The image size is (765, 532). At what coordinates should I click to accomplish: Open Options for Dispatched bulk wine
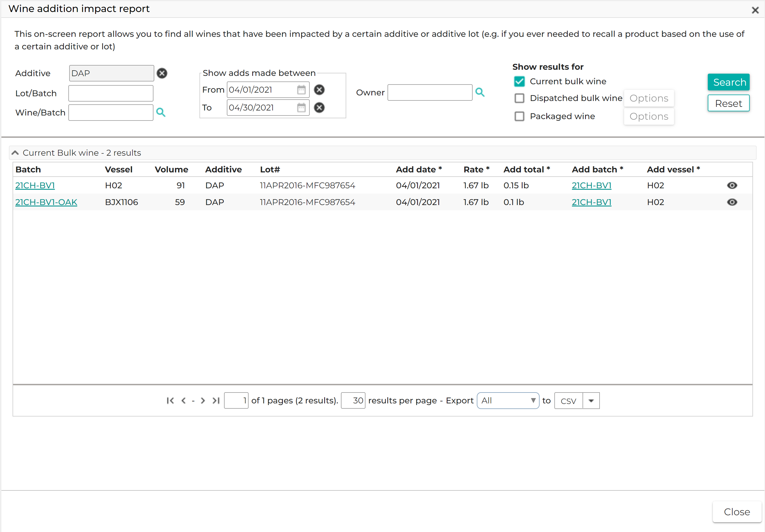(x=648, y=98)
